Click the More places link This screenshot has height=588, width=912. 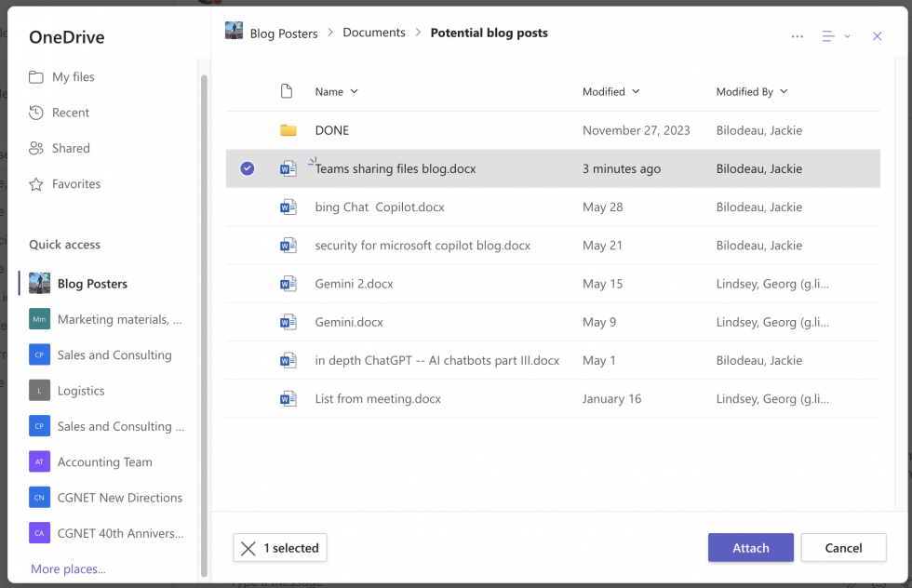click(x=68, y=568)
